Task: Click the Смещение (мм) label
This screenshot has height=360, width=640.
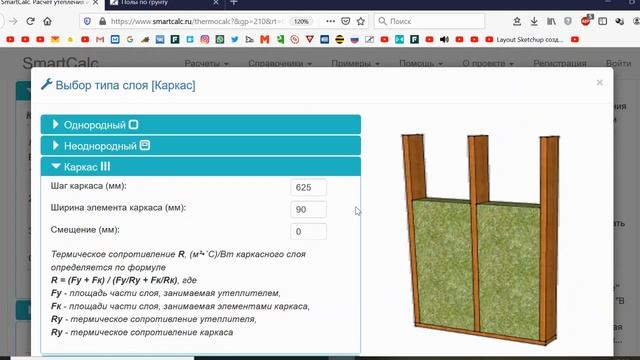Action: (x=85, y=230)
